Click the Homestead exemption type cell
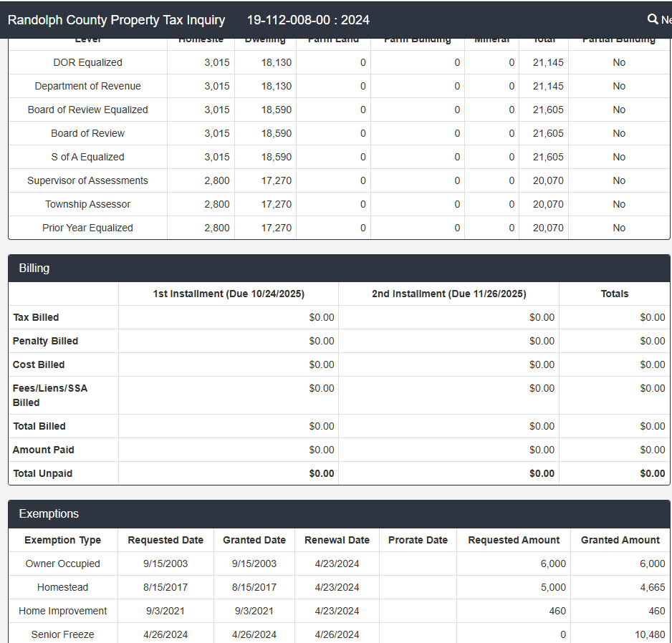The image size is (672, 643). coord(63,587)
